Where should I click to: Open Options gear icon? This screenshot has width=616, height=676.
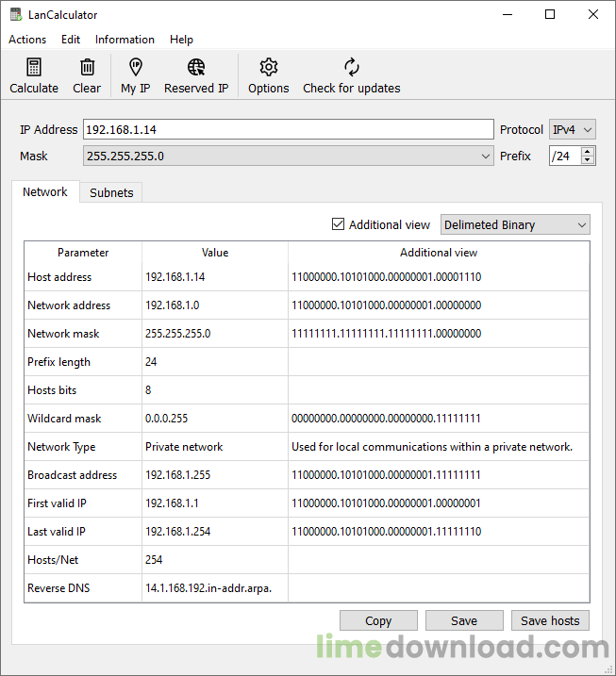click(x=268, y=67)
